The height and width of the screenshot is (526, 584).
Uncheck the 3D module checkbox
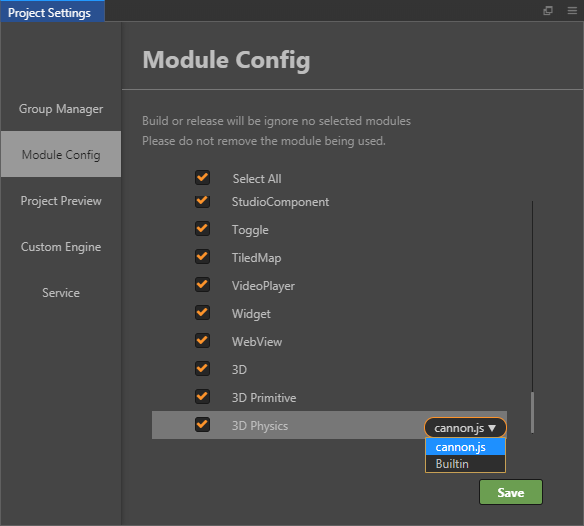click(x=202, y=368)
